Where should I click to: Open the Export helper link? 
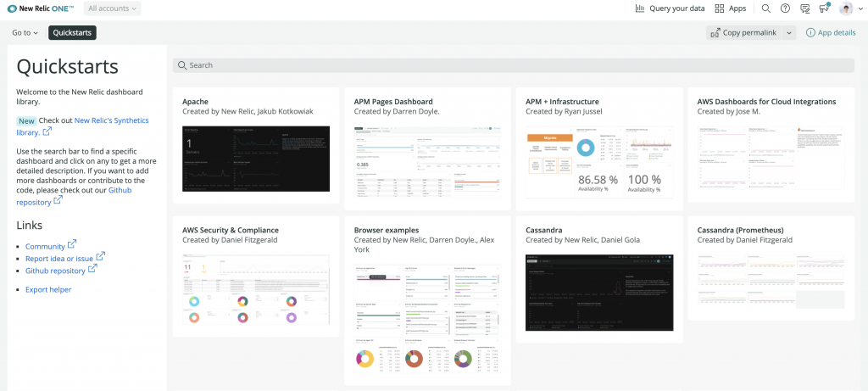pos(48,290)
